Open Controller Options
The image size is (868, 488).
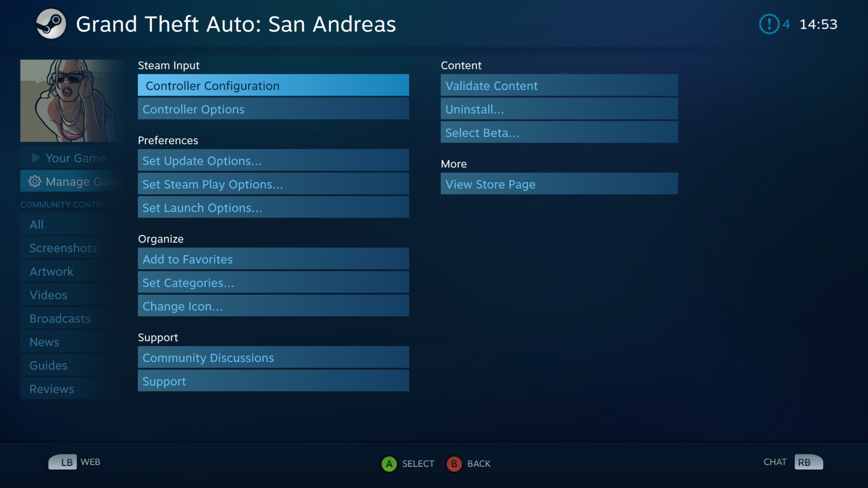[x=273, y=109]
